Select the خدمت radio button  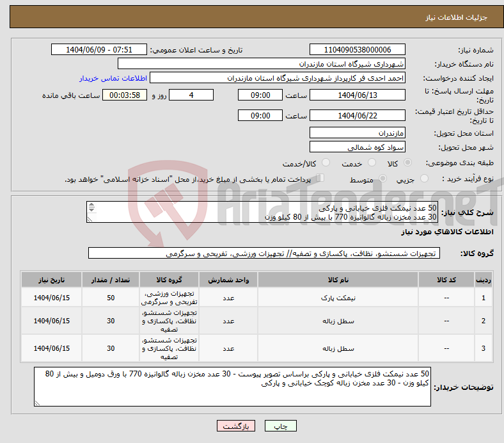click(x=372, y=163)
